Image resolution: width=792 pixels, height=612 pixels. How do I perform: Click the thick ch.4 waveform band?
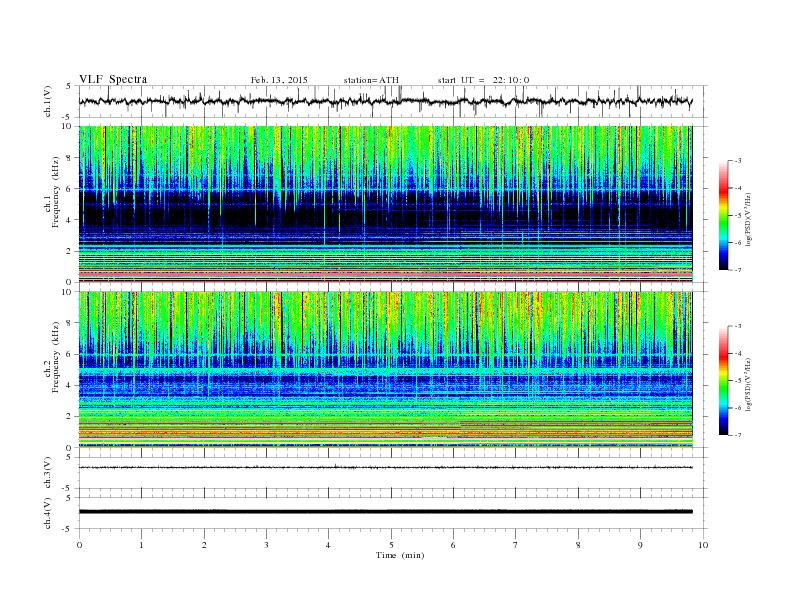(x=385, y=512)
